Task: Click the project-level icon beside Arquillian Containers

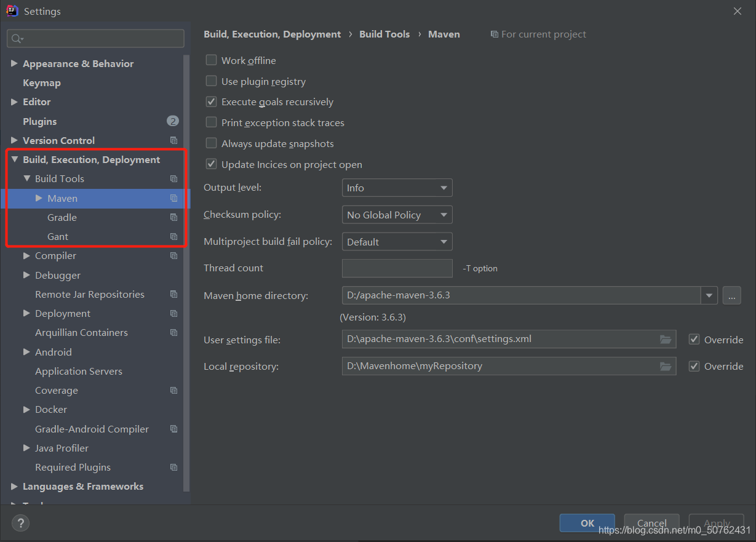Action: (173, 332)
